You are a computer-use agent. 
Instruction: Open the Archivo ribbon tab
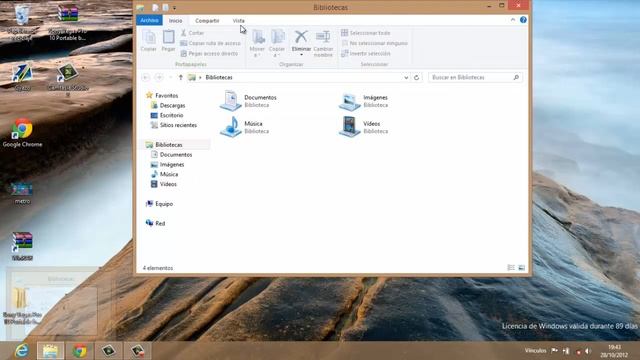pos(149,20)
